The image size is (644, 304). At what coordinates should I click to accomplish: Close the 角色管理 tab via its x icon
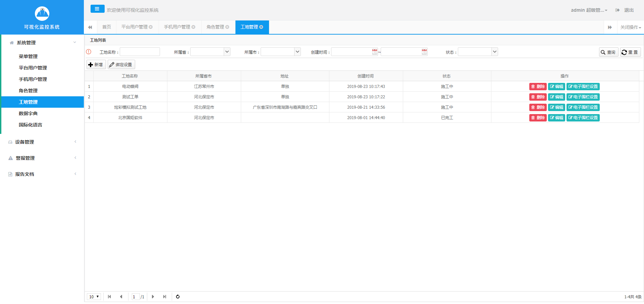click(227, 27)
